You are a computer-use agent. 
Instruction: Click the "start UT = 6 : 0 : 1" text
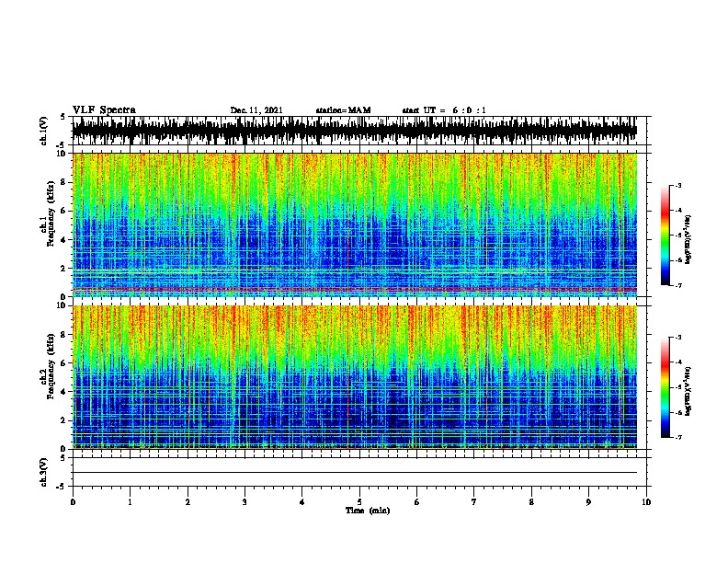tap(444, 110)
